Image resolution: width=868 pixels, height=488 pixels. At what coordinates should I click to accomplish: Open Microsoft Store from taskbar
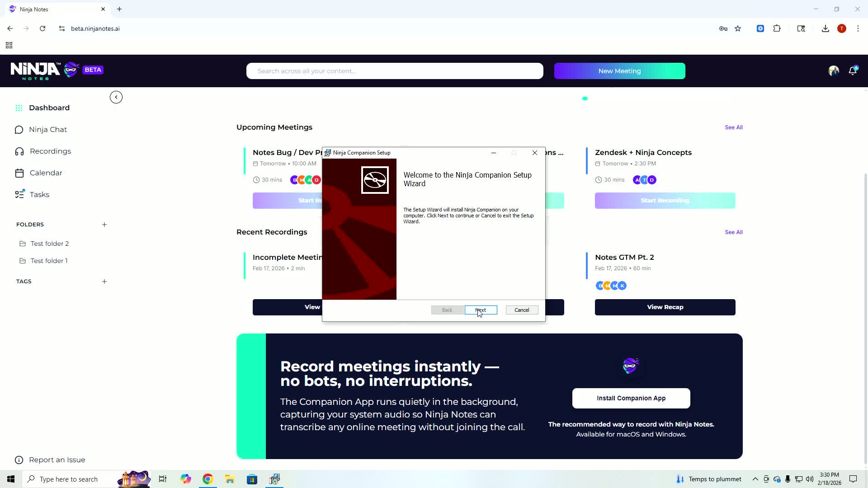252,479
